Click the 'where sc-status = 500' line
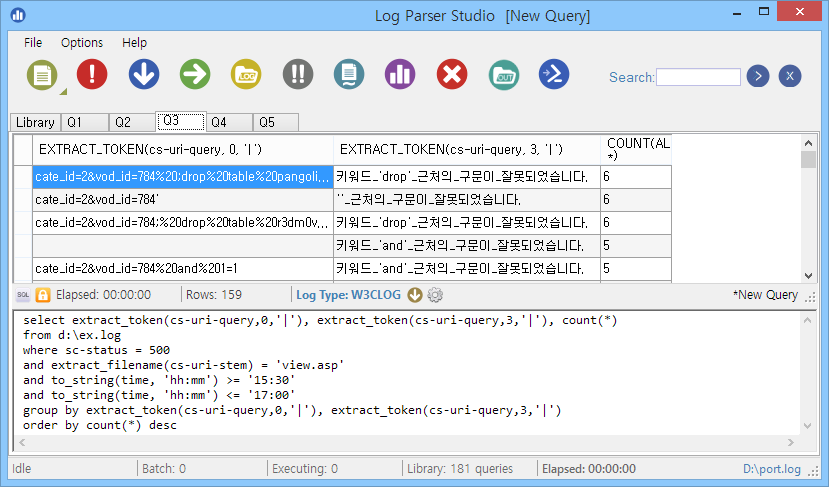Screen dimensions: 829x487 click(x=96, y=350)
